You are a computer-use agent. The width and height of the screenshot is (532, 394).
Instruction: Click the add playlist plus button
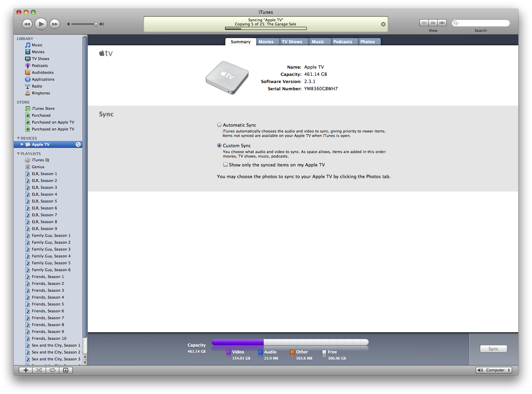[26, 370]
